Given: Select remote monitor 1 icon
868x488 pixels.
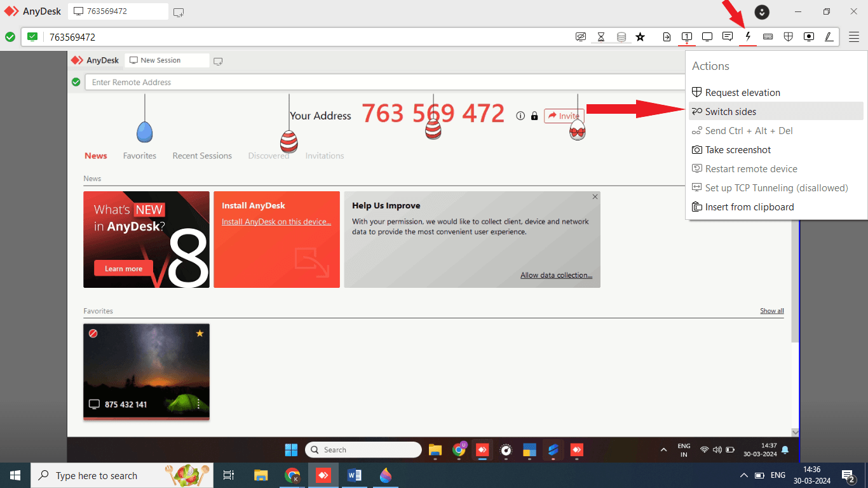Looking at the screenshot, I should click(x=687, y=37).
